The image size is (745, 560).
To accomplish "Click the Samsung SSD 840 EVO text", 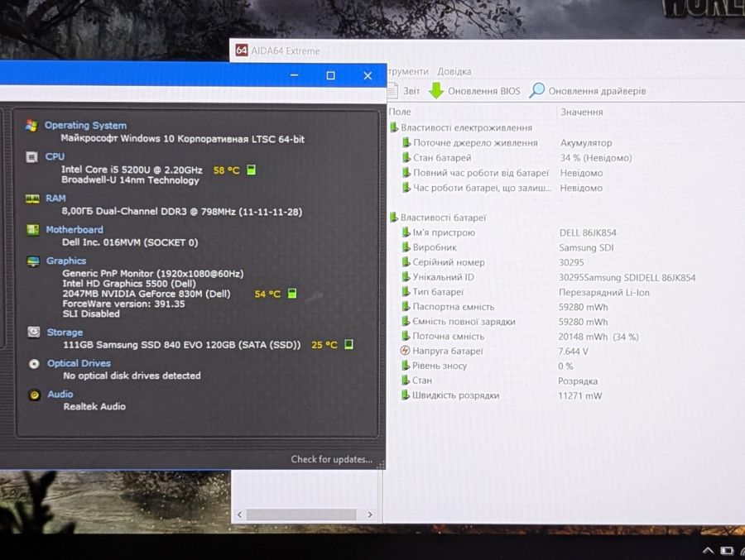I will pyautogui.click(x=182, y=345).
